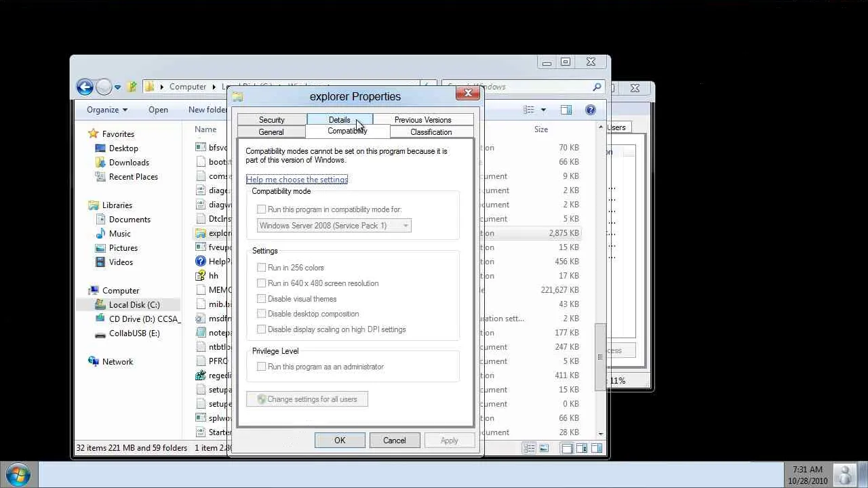This screenshot has width=868, height=488.
Task: Click the 221,627 KB size value
Action: (560, 290)
